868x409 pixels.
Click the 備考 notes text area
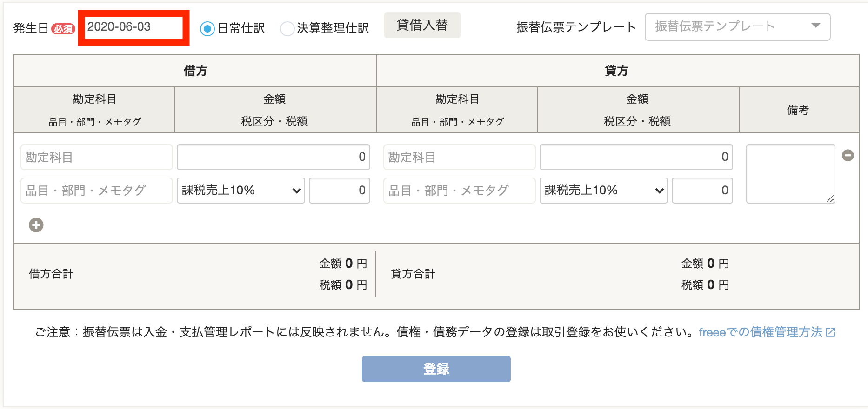(x=791, y=174)
